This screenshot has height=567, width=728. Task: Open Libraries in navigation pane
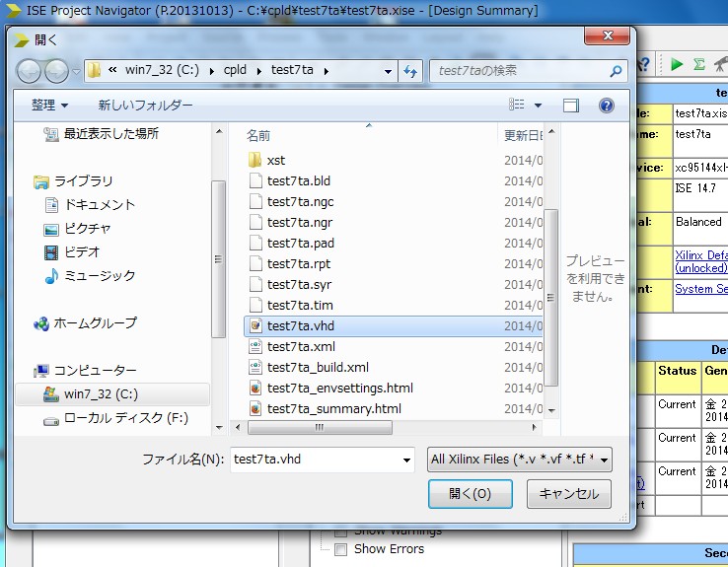pos(73,181)
